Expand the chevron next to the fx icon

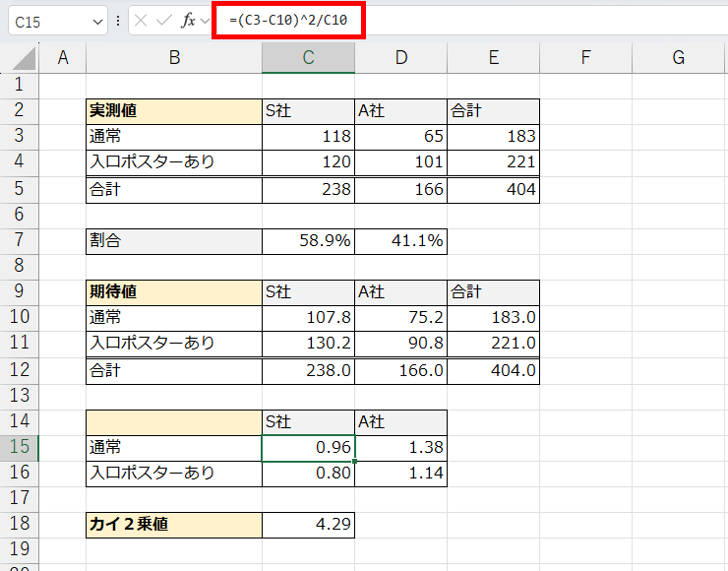[x=205, y=21]
